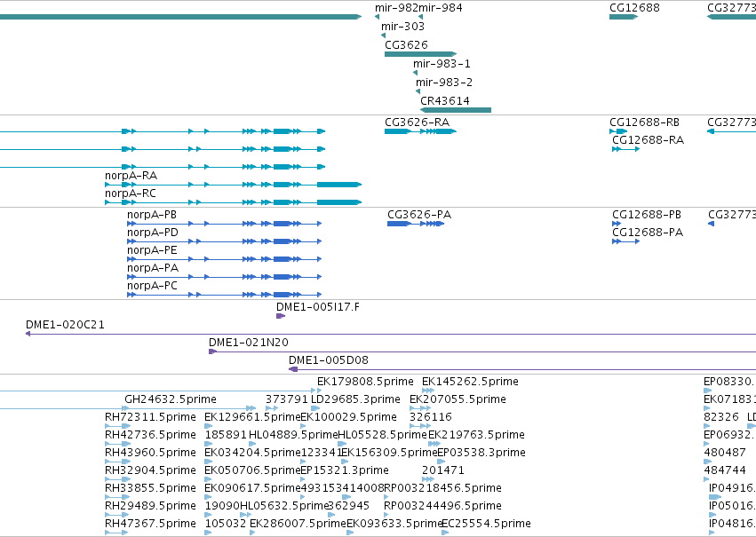Screen dimensions: 756x537
Task: Select the RH42736.5prime EST label
Action: [x=150, y=436]
